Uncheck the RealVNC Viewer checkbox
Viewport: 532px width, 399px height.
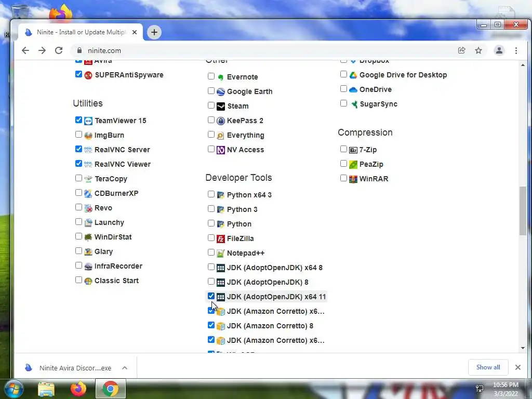(78, 164)
